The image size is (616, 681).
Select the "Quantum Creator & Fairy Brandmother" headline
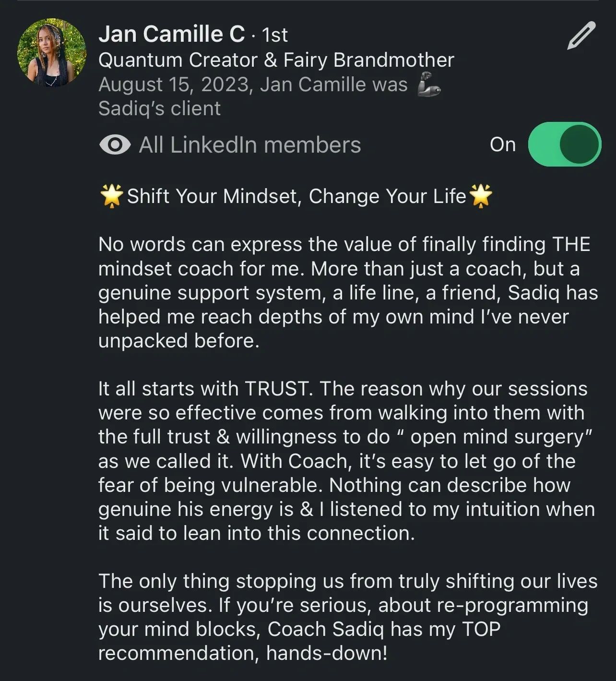pyautogui.click(x=276, y=60)
